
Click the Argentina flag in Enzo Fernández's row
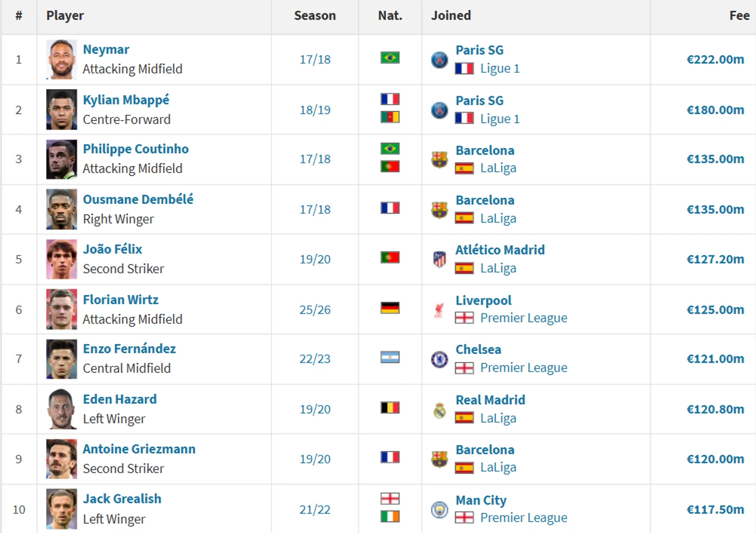(x=390, y=358)
